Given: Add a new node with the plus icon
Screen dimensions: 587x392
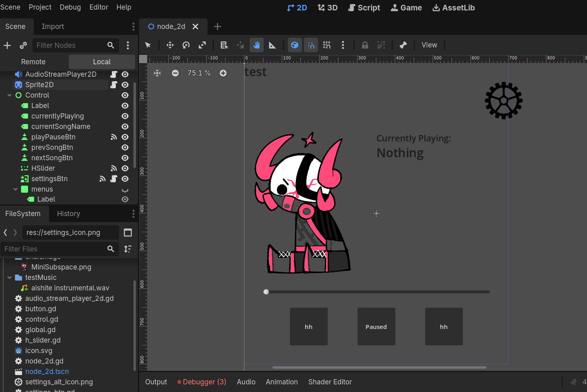Looking at the screenshot, I should (x=7, y=45).
